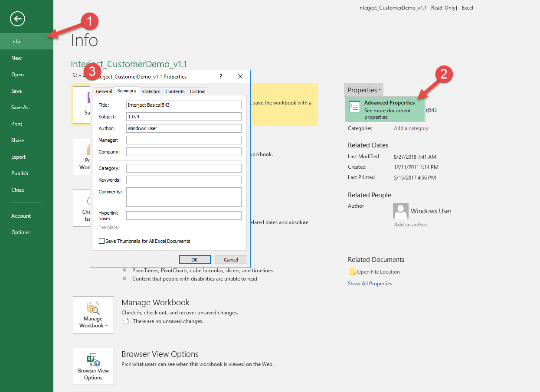The image size is (540, 392).
Task: Cancel the Properties dialog
Action: tap(231, 260)
